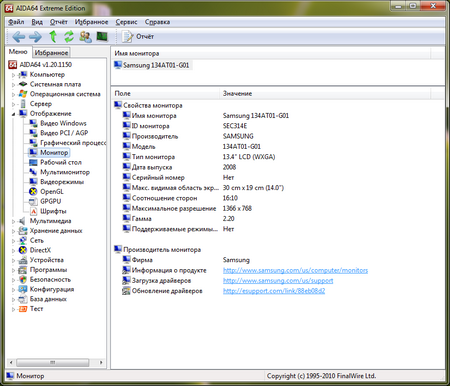The image size is (450, 386).
Task: Expand the Хранение данных tree node
Action: point(13,231)
